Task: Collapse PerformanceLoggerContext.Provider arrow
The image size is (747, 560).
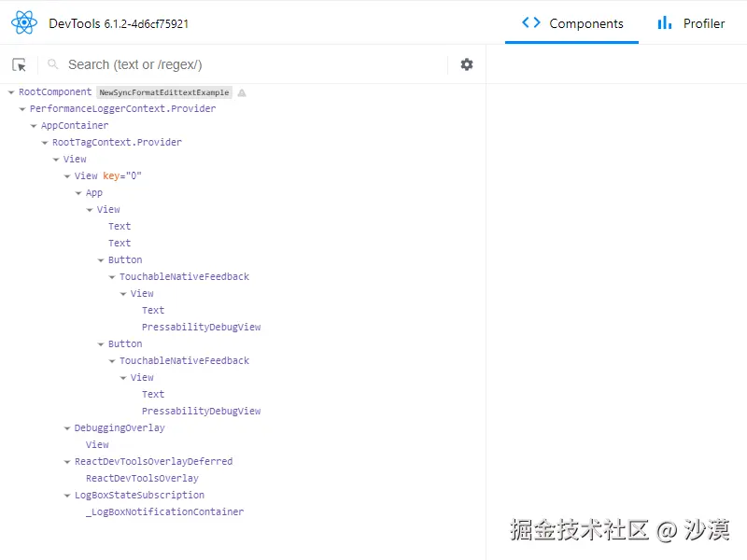Action: tap(21, 109)
